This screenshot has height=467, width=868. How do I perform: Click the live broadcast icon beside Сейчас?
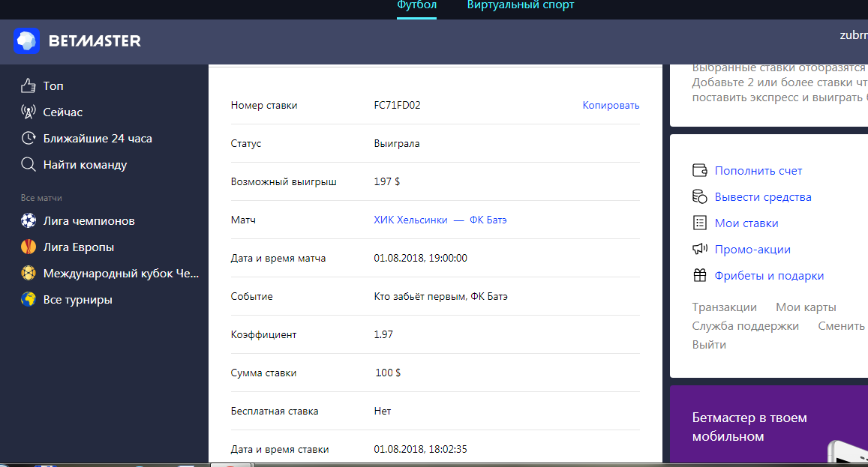tap(29, 112)
